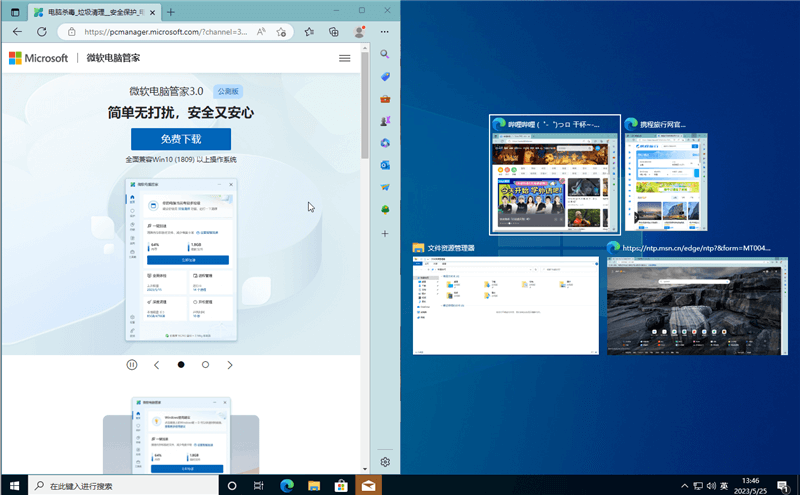This screenshot has width=800, height=495.
Task: Select the 携程旅行网 window snap thumbnail
Action: (x=666, y=175)
